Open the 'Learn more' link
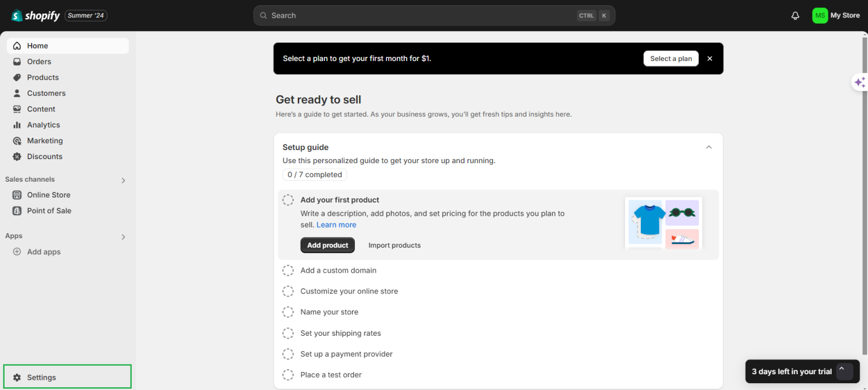The height and width of the screenshot is (390, 868). click(336, 225)
